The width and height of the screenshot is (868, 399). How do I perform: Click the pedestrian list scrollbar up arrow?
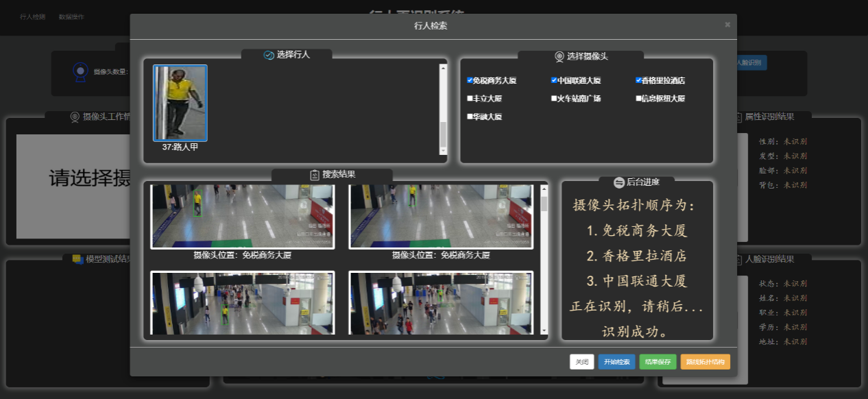[443, 68]
